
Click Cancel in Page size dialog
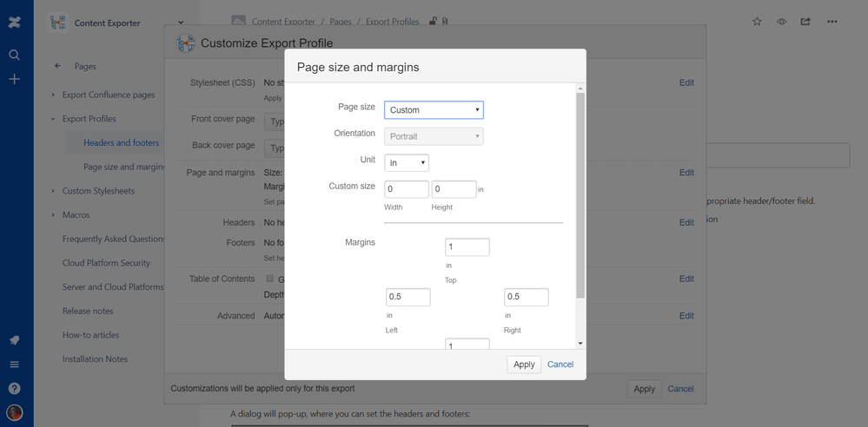click(560, 365)
